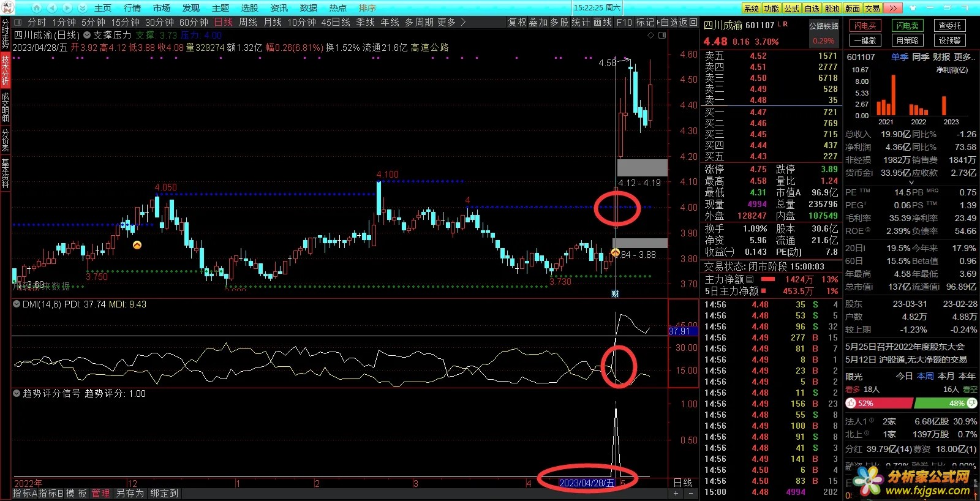Image resolution: width=980 pixels, height=501 pixels.
Task: Open the 选股 menu
Action: pyautogui.click(x=249, y=8)
